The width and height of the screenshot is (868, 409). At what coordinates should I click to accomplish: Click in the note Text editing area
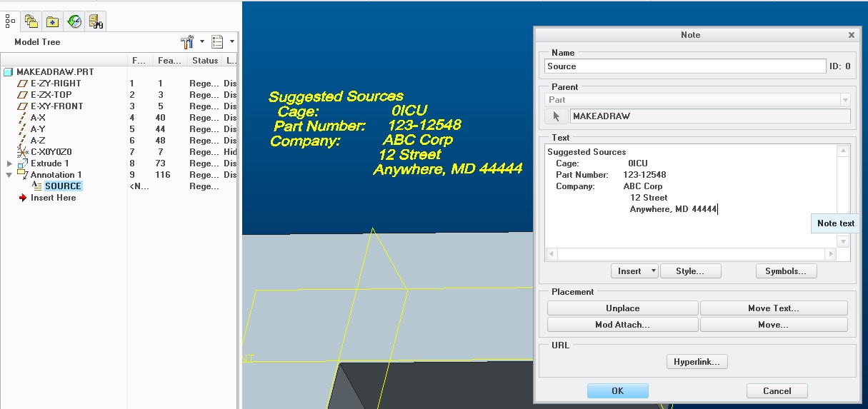(x=690, y=196)
